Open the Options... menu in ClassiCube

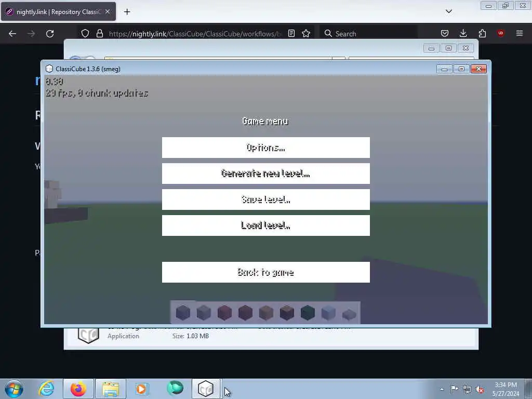pos(265,148)
